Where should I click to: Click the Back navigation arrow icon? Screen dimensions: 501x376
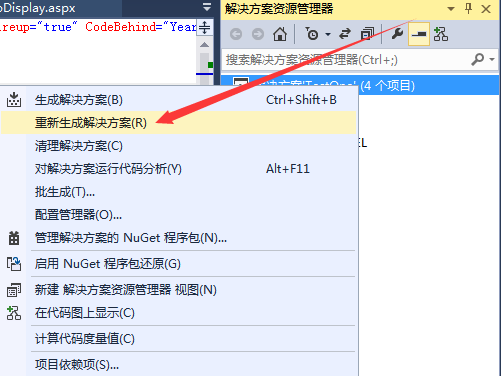[x=236, y=34]
